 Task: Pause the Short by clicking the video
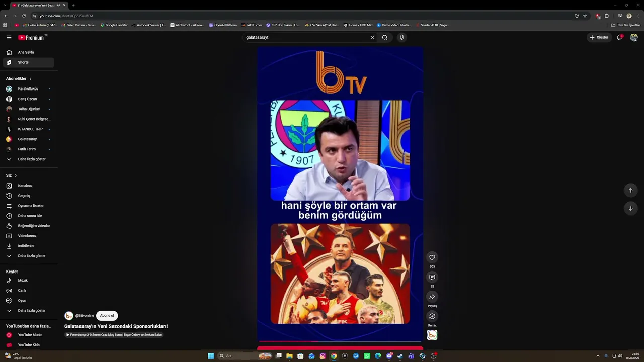[x=340, y=194]
